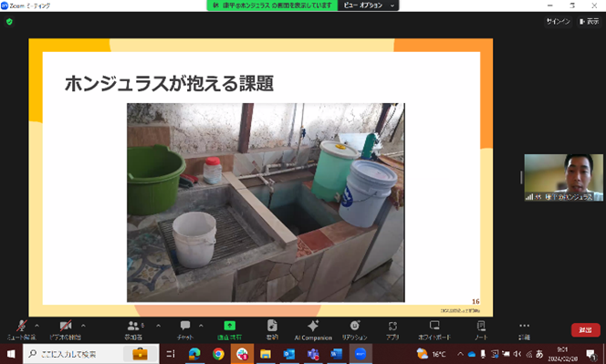The height and width of the screenshot is (364, 606).
Task: Open the Participants panel
Action: (x=133, y=330)
